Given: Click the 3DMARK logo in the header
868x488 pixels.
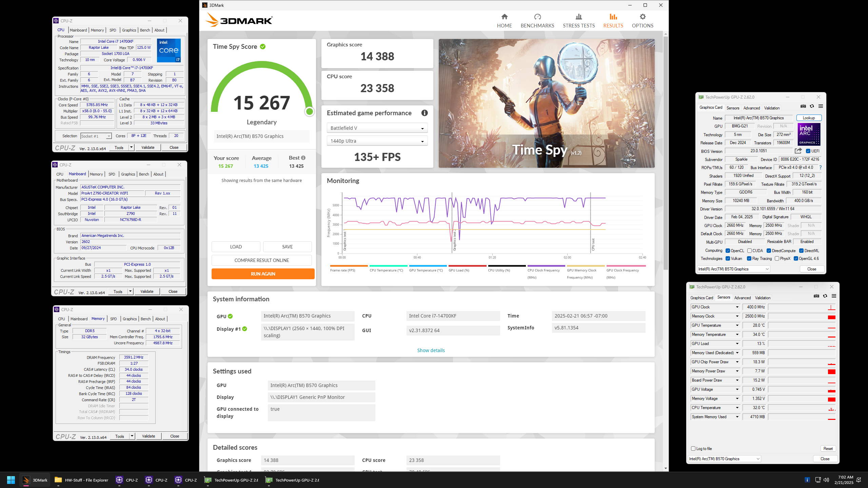Looking at the screenshot, I should [x=239, y=20].
